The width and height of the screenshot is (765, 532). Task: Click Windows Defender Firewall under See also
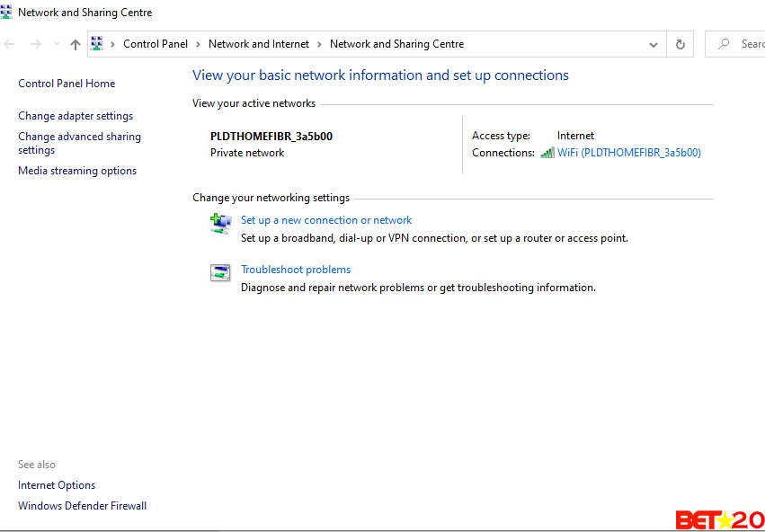[x=82, y=505]
